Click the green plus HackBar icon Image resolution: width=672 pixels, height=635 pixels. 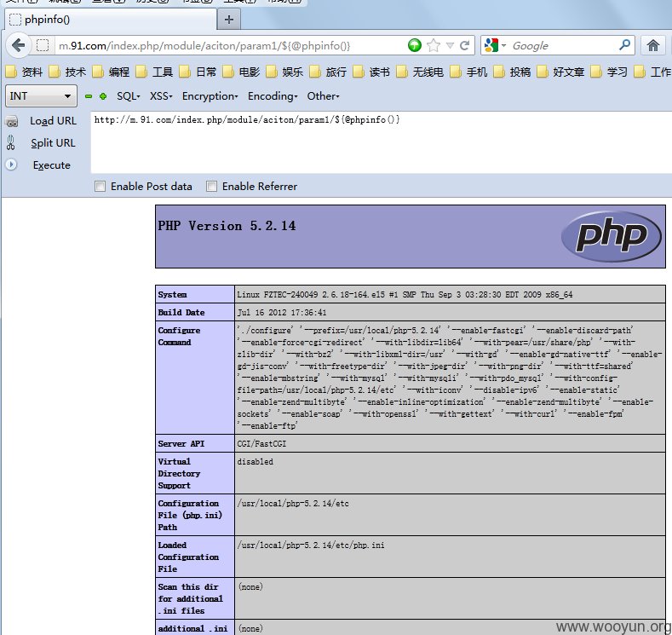[x=103, y=96]
